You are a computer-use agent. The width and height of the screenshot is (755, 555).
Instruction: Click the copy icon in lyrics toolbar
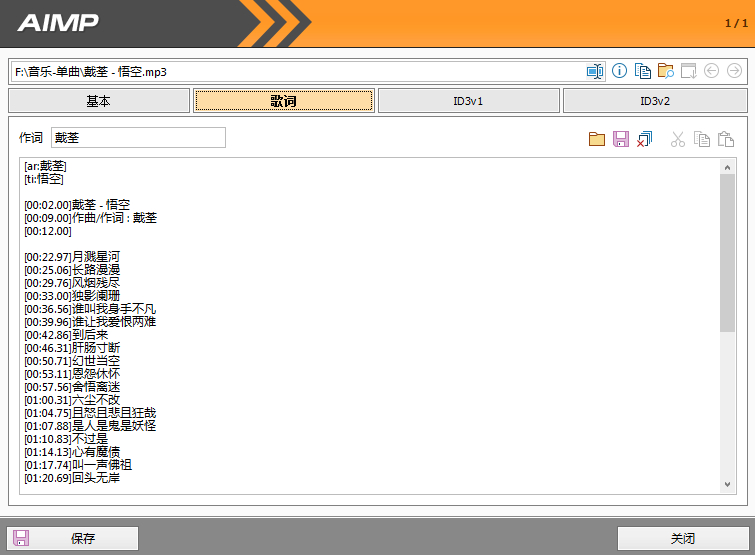click(x=702, y=140)
